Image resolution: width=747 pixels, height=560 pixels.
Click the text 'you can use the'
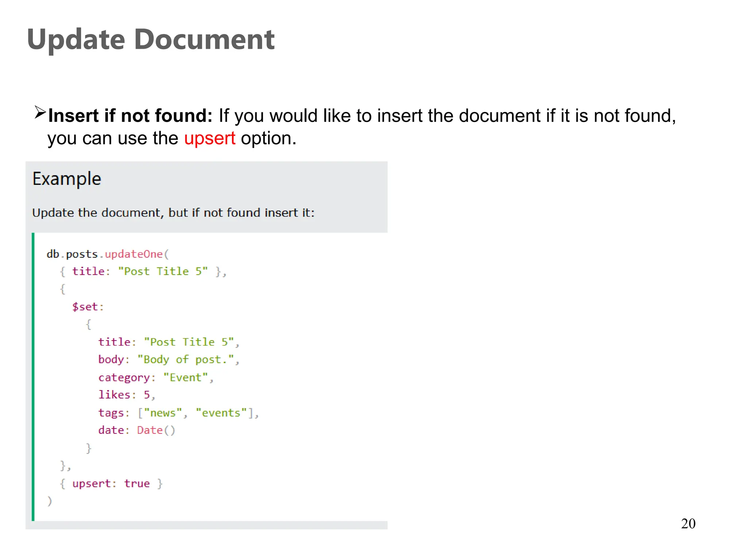pos(113,139)
